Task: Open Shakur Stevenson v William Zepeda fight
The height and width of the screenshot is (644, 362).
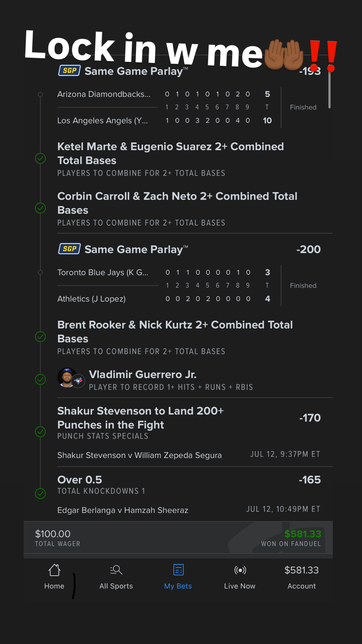Action: coord(139,455)
